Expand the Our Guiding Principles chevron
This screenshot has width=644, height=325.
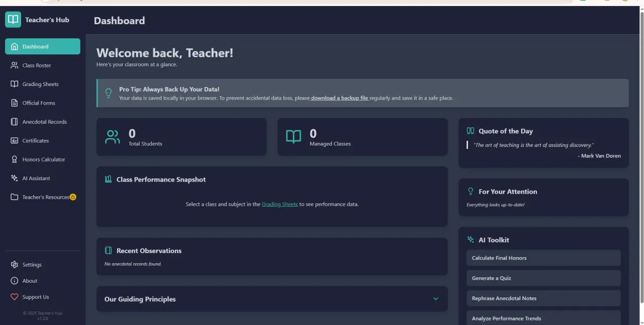click(x=436, y=299)
